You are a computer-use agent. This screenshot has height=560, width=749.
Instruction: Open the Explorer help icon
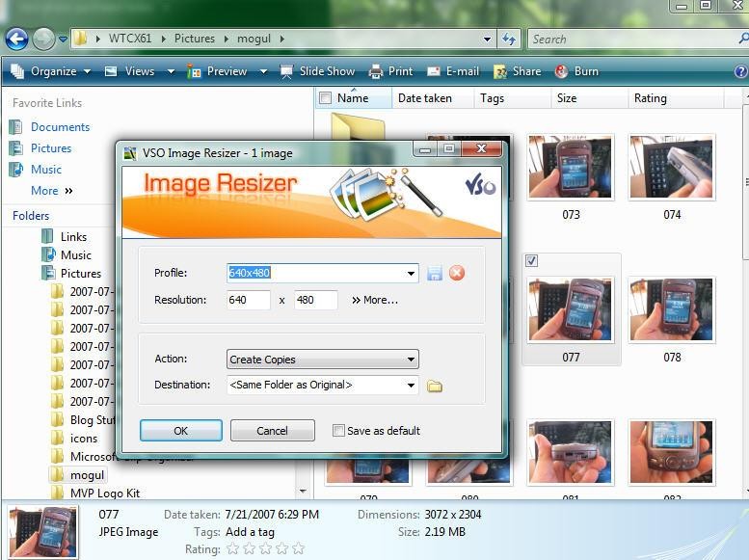tap(741, 71)
